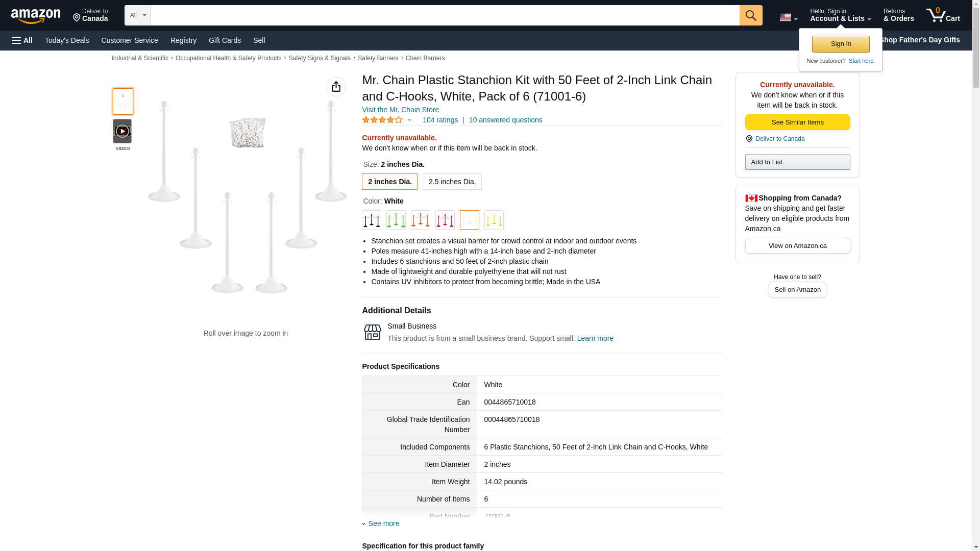The width and height of the screenshot is (980, 551).
Task: Open the 10 answered questions link
Action: pos(505,120)
